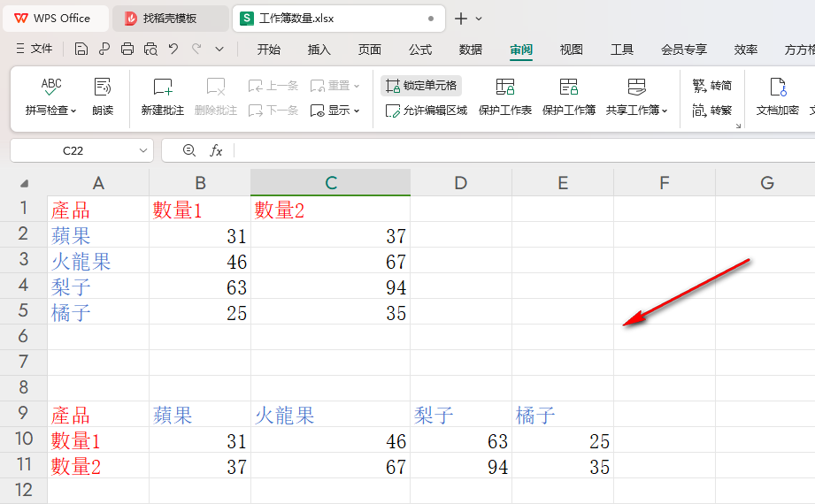Click 保护工作表 protect sheet icon
This screenshot has width=815, height=504.
pos(505,87)
